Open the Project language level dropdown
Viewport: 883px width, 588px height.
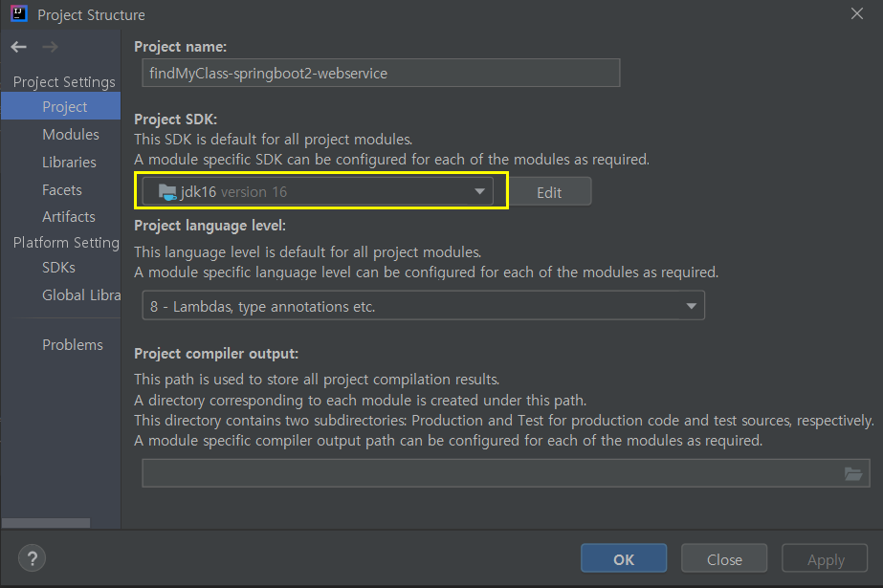pos(423,306)
